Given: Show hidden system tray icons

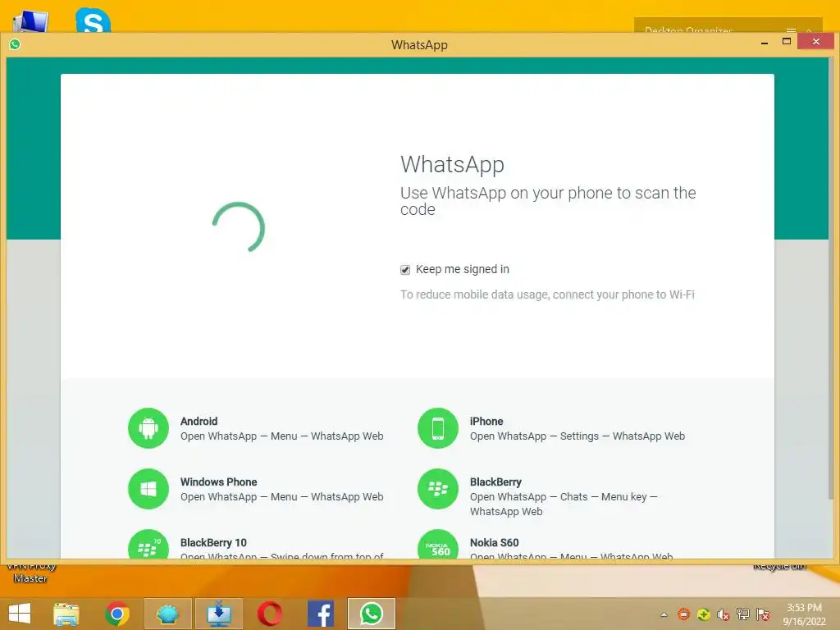Looking at the screenshot, I should 664,614.
